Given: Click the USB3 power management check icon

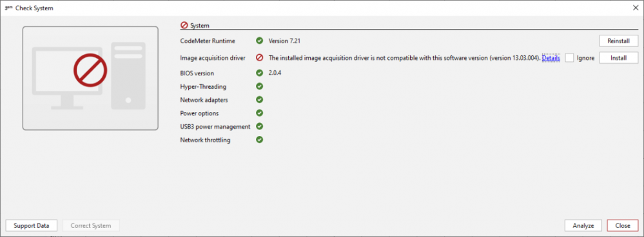Looking at the screenshot, I should [x=259, y=126].
